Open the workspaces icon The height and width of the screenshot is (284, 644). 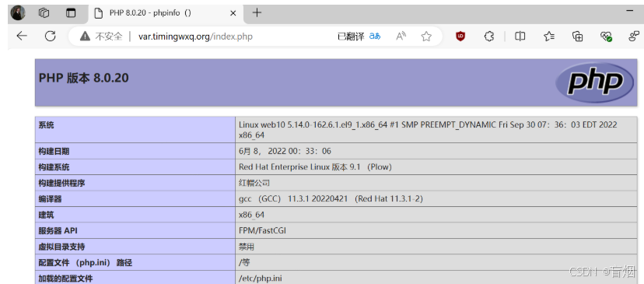point(44,13)
